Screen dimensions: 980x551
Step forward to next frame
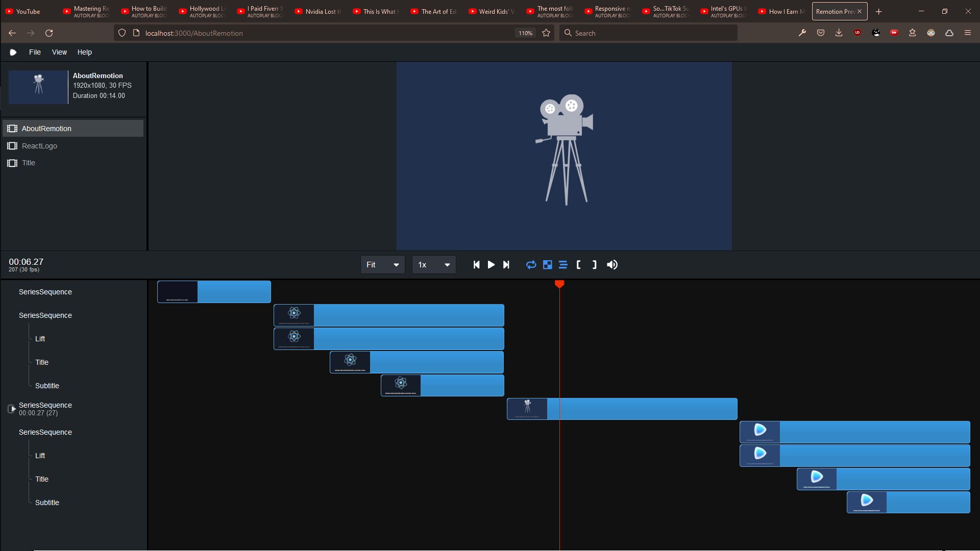coord(506,265)
